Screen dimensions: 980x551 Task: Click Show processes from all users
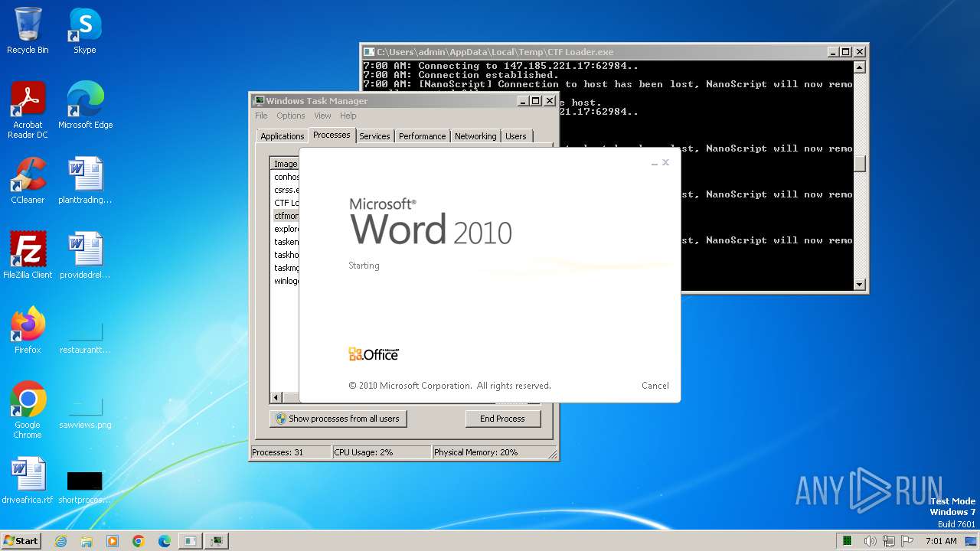[x=338, y=419]
